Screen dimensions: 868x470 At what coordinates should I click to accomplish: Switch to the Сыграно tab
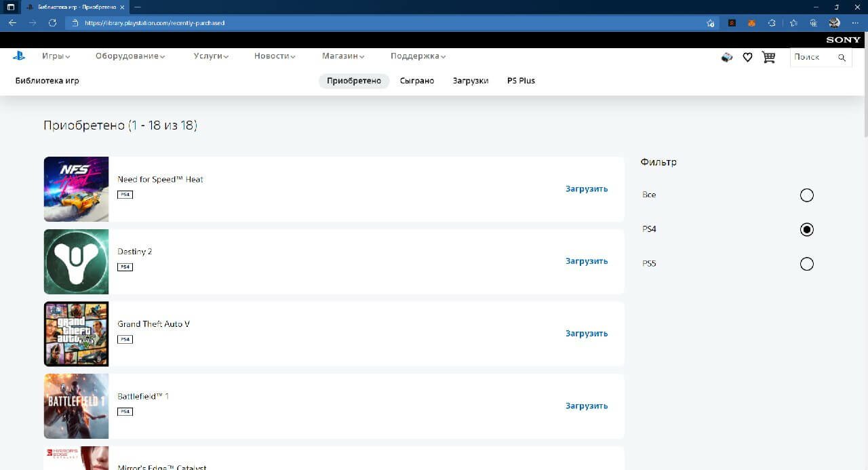tap(417, 81)
